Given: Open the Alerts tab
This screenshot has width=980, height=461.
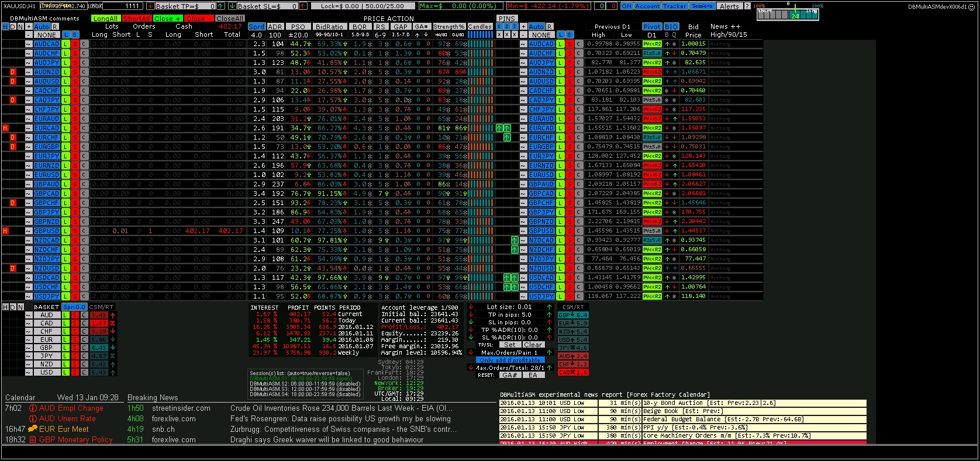Looking at the screenshot, I should tap(729, 6).
